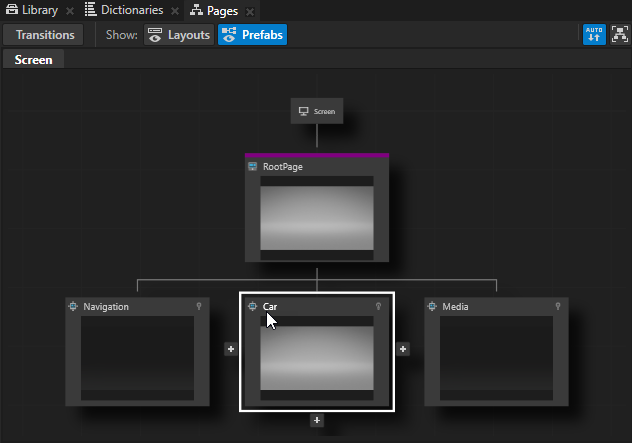Click the auto-arrange nodes icon
The width and height of the screenshot is (632, 443).
[x=594, y=35]
